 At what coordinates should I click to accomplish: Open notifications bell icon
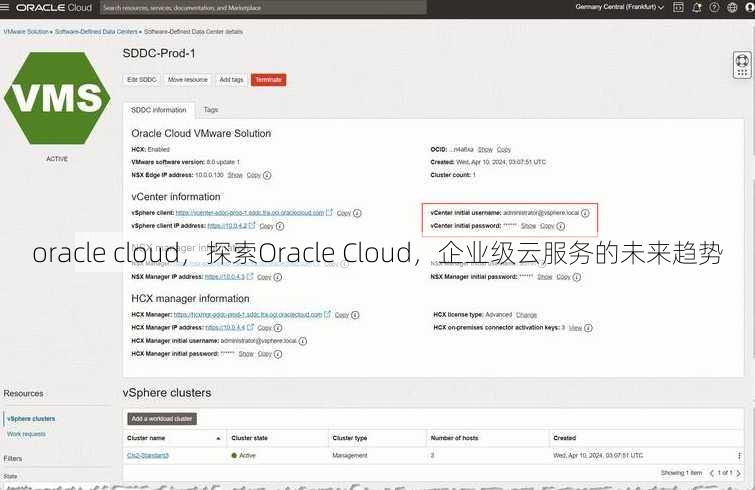coord(696,7)
